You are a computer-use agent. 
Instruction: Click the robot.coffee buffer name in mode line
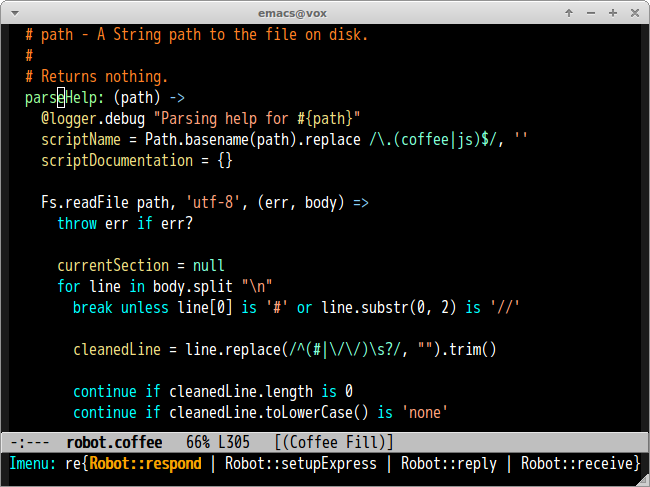coord(114,442)
